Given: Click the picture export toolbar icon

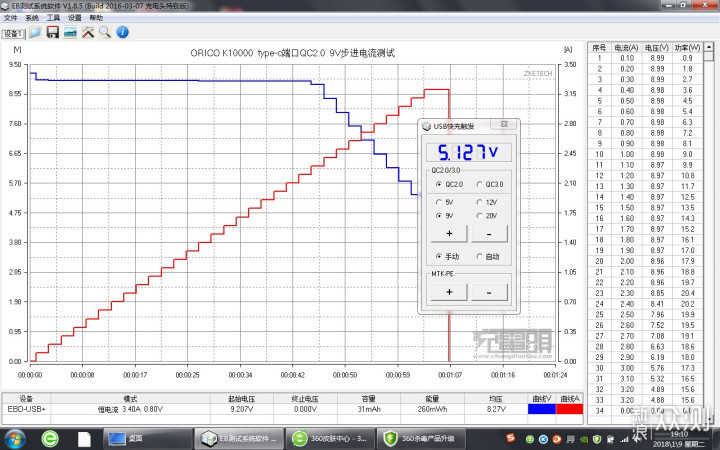Looking at the screenshot, I should (70, 33).
